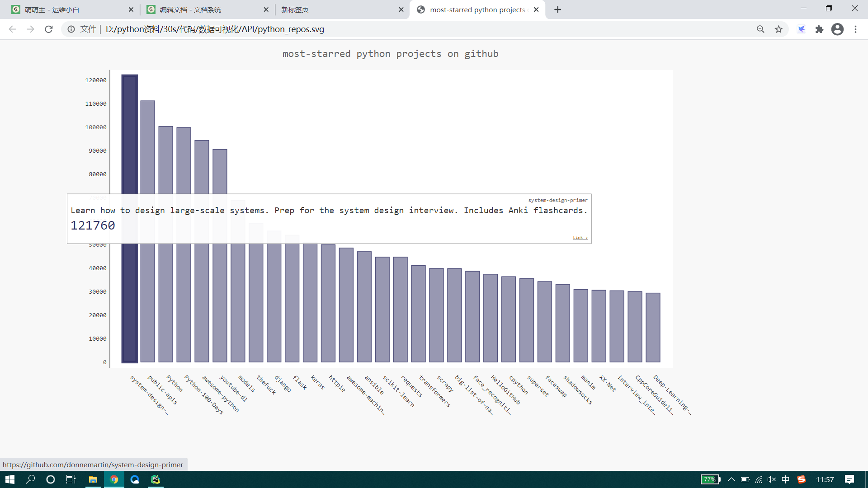Expand hidden system tray icons
The height and width of the screenshot is (488, 868).
731,479
